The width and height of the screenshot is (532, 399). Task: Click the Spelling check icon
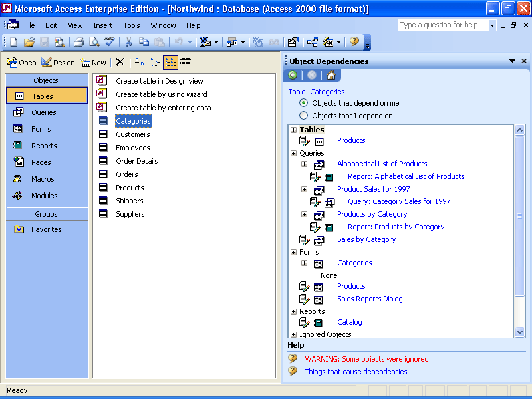[x=109, y=42]
